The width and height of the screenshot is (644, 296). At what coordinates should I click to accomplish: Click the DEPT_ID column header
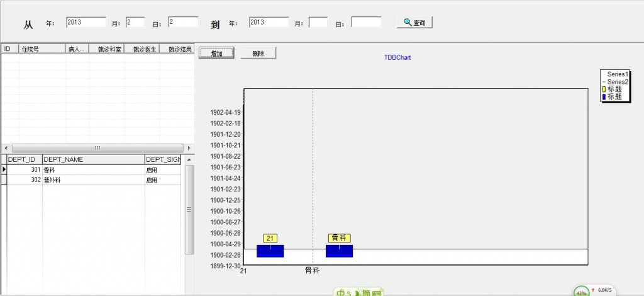[25, 159]
